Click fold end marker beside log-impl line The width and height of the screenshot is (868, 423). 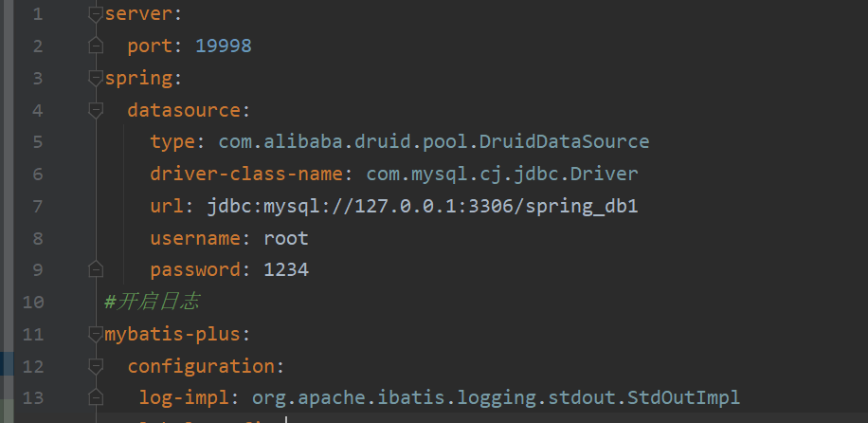pos(95,398)
